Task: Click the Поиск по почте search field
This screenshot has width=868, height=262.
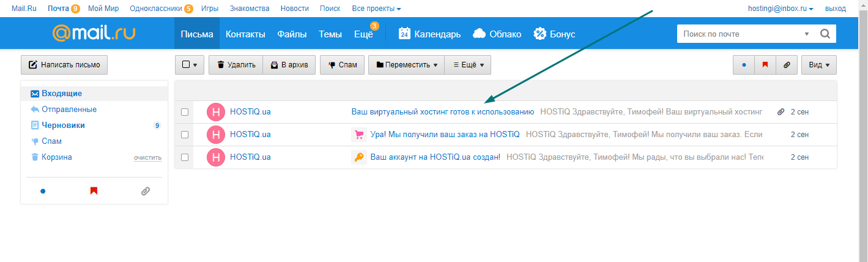Action: 739,34
